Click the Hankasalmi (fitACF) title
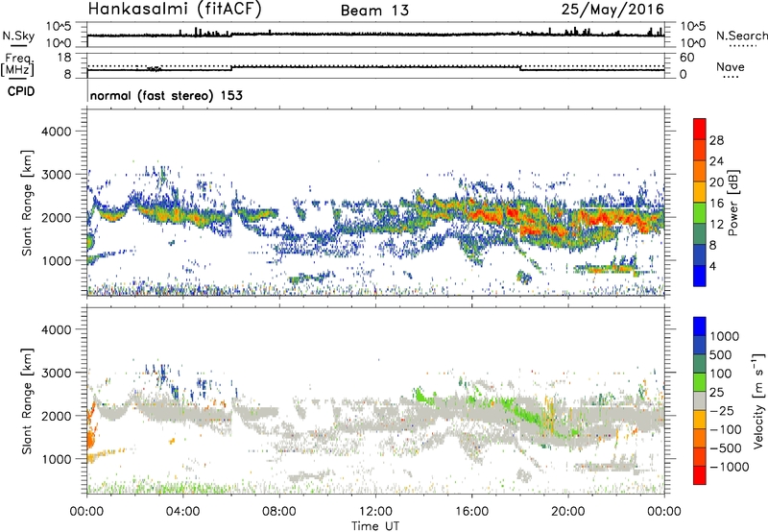The image size is (768, 532). (175, 10)
